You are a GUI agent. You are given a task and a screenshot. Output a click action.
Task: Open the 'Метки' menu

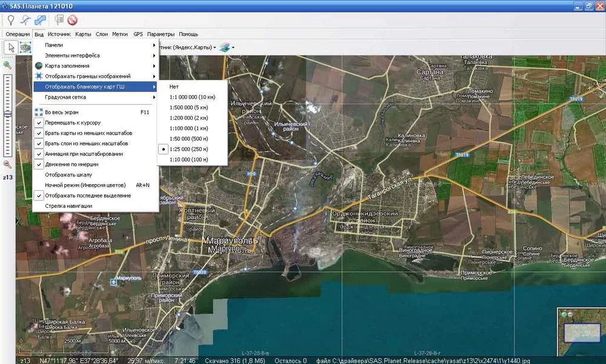[119, 35]
